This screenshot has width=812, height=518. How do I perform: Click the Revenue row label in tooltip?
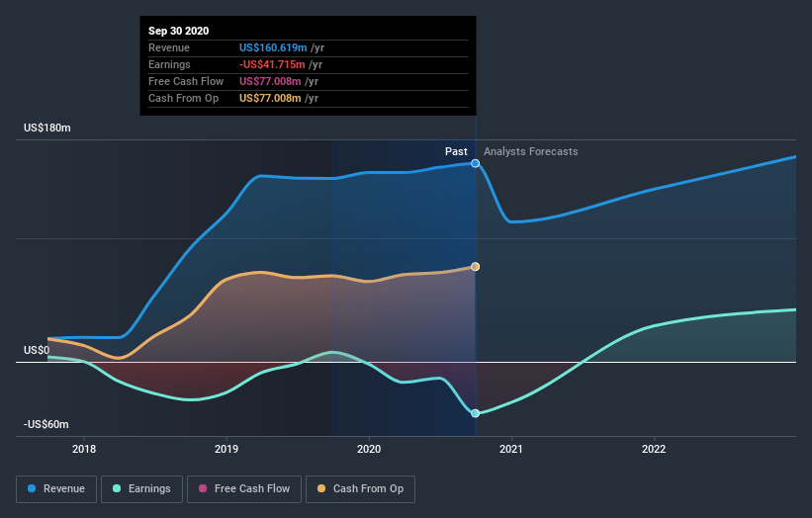[x=169, y=47]
